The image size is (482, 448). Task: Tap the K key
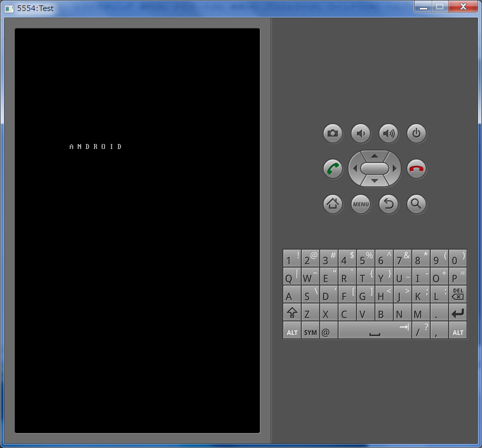[421, 294]
